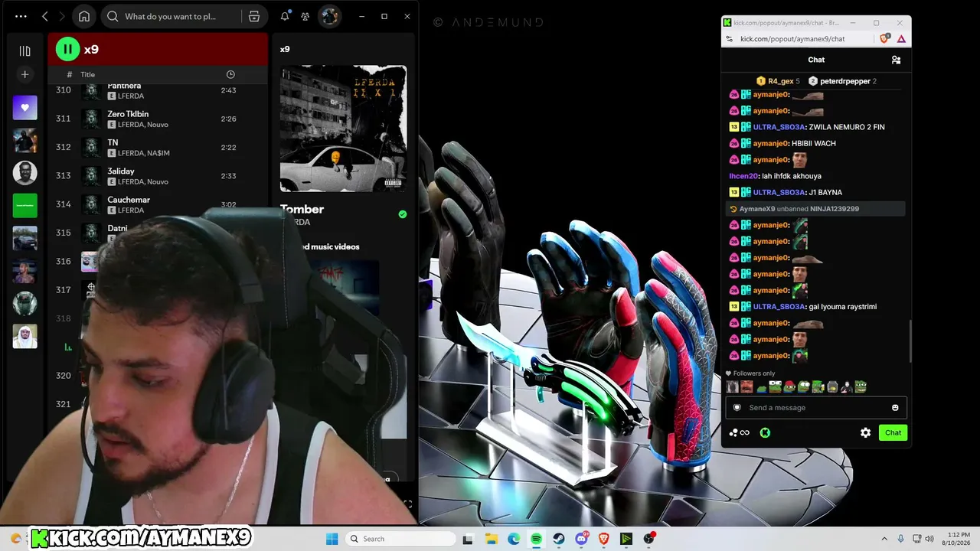Show hidden system tray icons
Screen dimensions: 980x551
(884, 539)
